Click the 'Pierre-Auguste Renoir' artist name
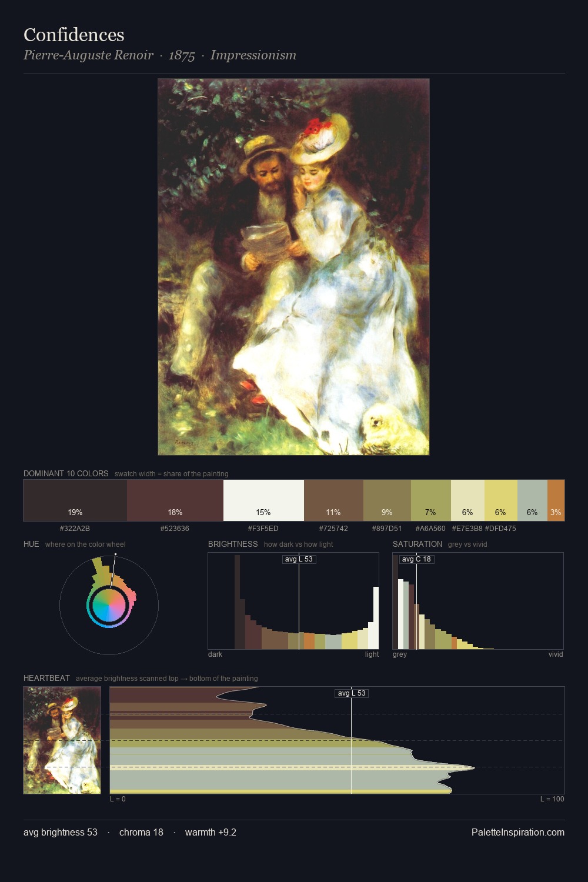Image resolution: width=588 pixels, height=882 pixels. 88,55
